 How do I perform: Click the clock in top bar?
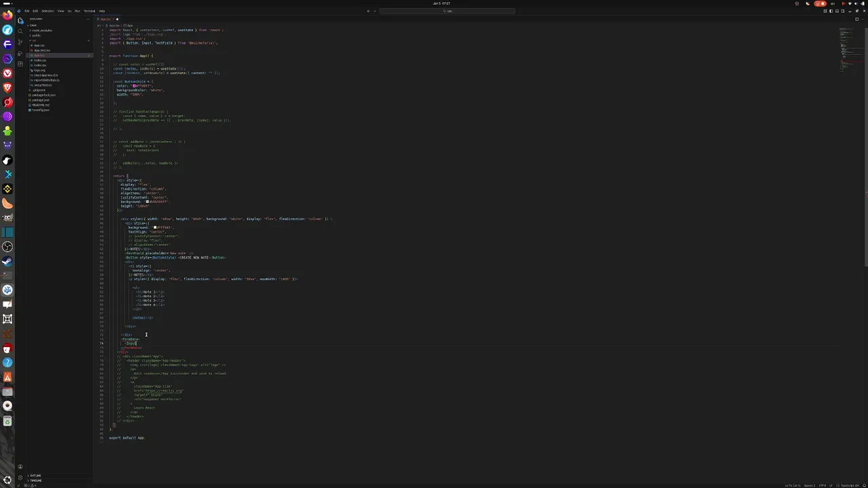(441, 3)
